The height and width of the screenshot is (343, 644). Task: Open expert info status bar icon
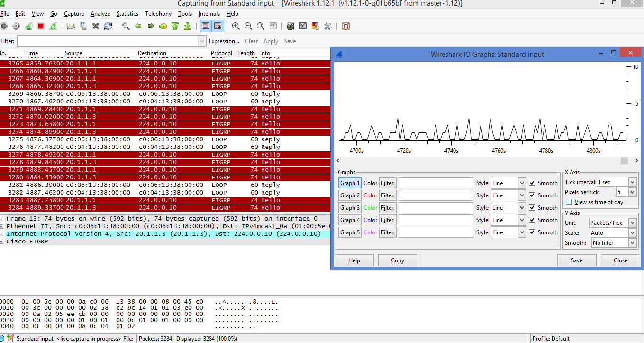(x=2, y=338)
